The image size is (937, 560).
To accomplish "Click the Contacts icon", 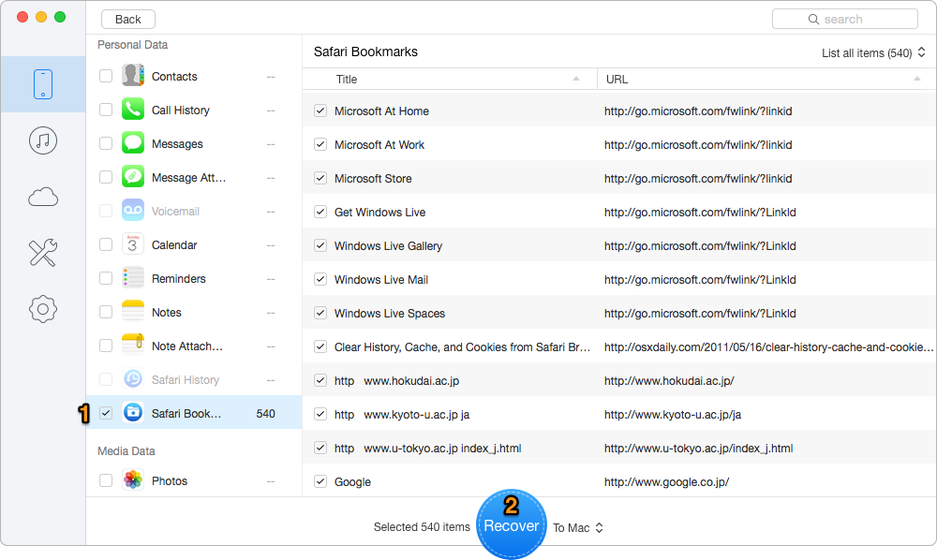I will 133,75.
